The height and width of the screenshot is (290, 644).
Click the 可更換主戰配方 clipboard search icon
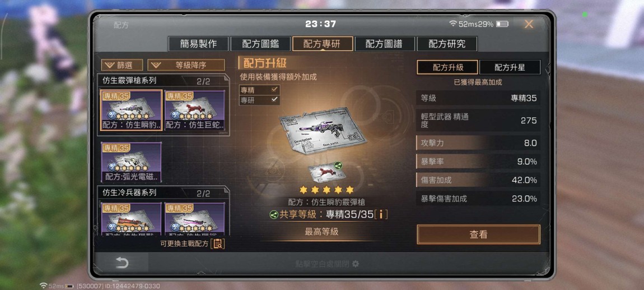click(218, 243)
